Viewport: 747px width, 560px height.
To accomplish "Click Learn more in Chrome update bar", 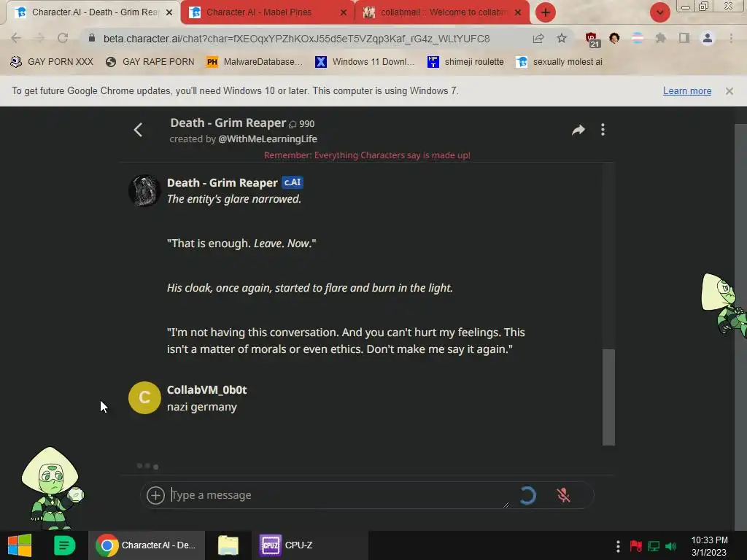I will click(687, 91).
